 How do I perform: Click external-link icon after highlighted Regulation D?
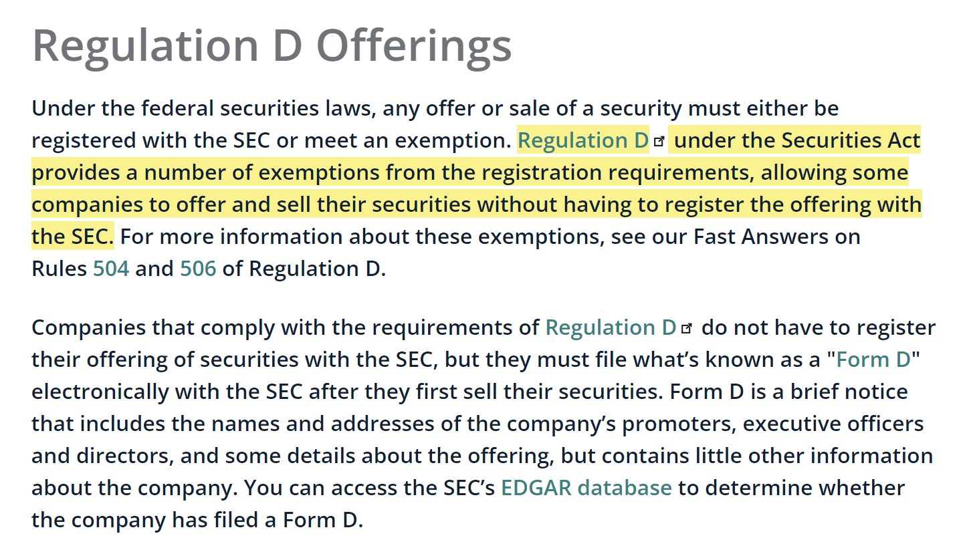[659, 141]
